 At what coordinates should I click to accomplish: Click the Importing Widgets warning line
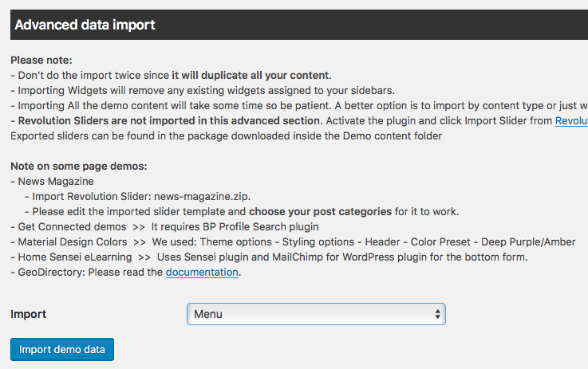203,91
